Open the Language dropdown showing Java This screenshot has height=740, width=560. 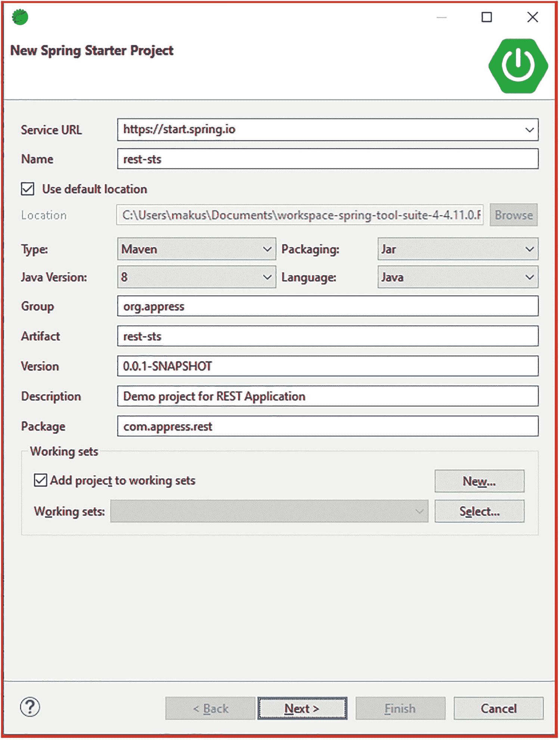click(458, 277)
